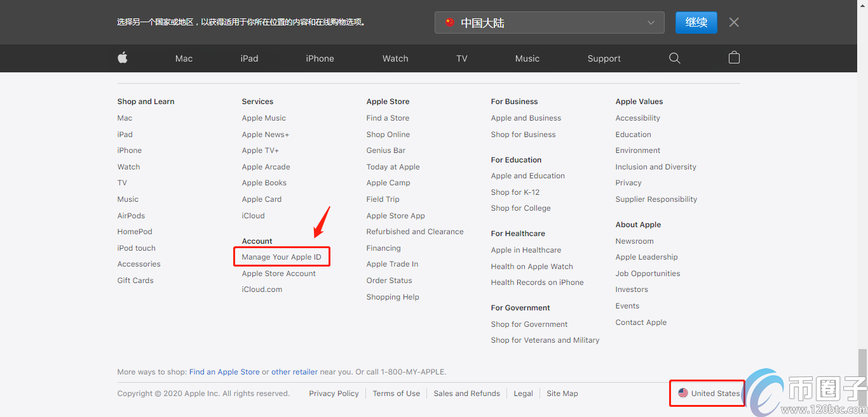Click the United States region link

pyautogui.click(x=715, y=394)
